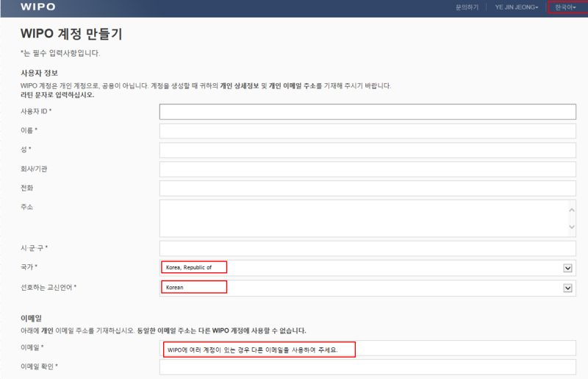Select the Korea, Republic of combo box

(367, 268)
